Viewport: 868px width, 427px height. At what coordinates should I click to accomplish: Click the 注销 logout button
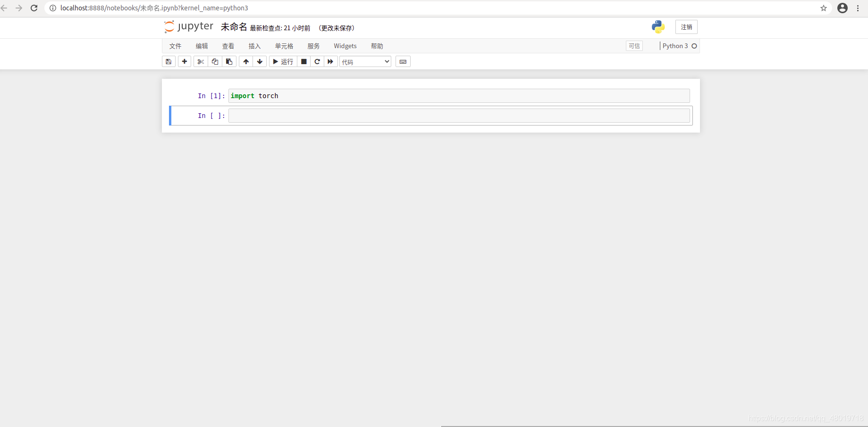[x=686, y=27]
